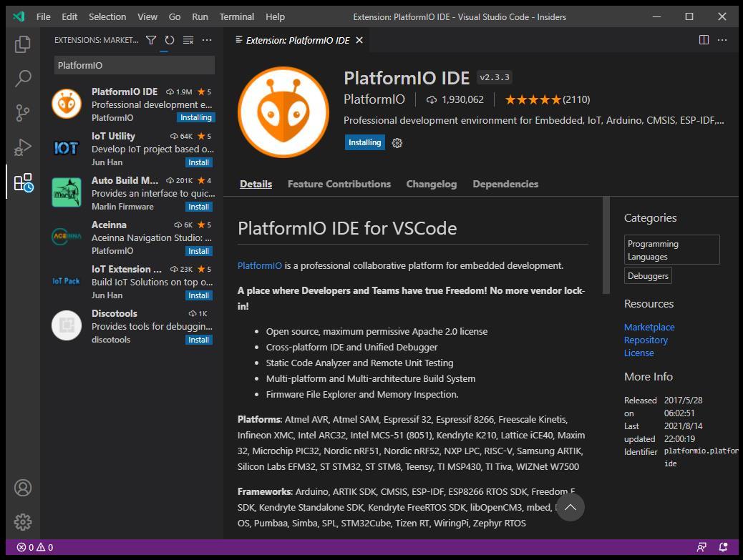Open the Repository resource link
This screenshot has width=743, height=560.
(646, 340)
